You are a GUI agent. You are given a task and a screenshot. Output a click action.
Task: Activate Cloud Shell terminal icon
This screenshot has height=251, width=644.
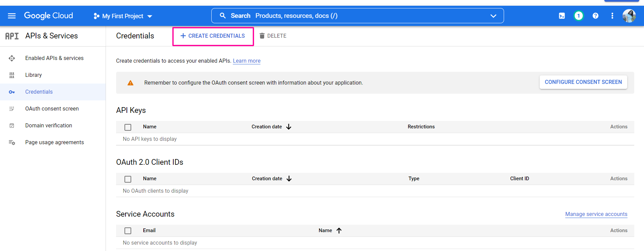tap(562, 16)
